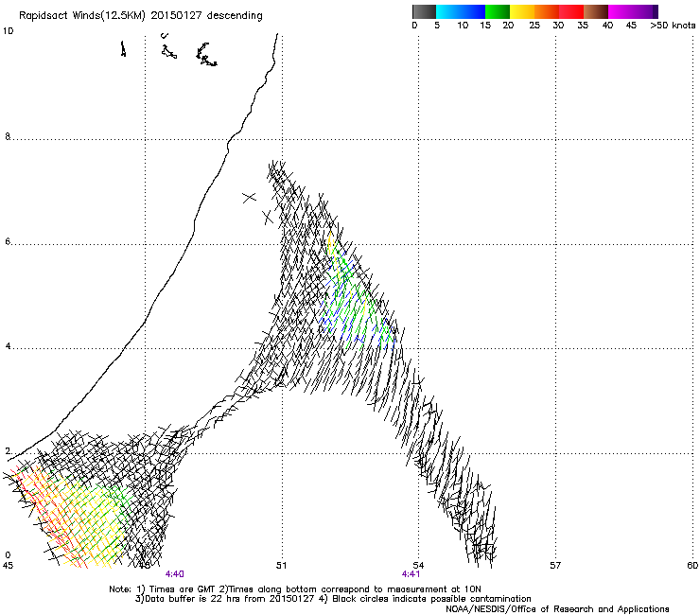The height and width of the screenshot is (615, 700).
Task: Click the 'Data buffer is 22 hrs' note
Action: [x=227, y=599]
